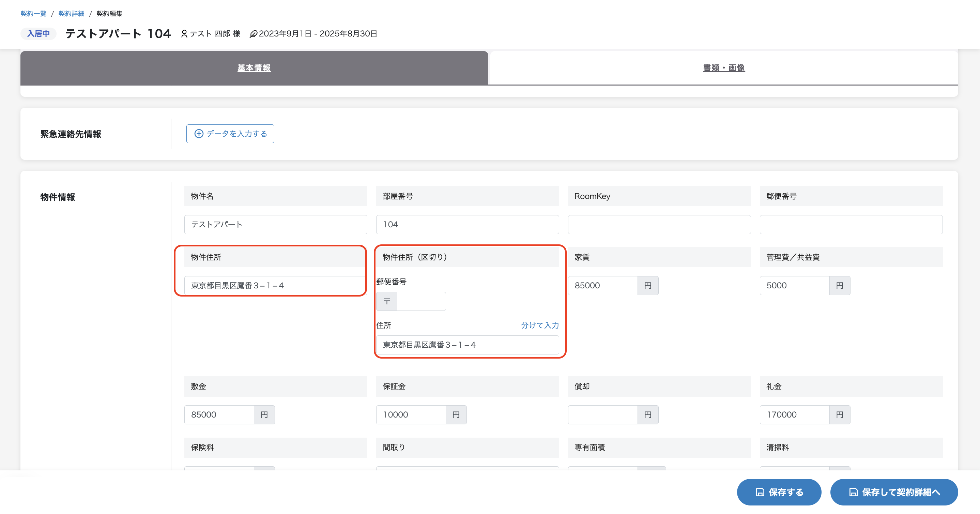Focus the 物件住所 address input
Screen dimensions: 980x514
(275, 285)
